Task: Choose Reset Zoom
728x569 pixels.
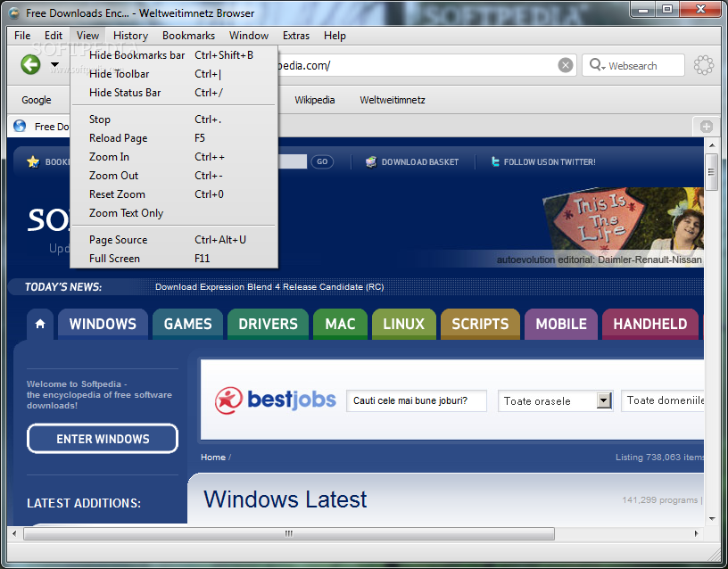Action: pos(174,194)
